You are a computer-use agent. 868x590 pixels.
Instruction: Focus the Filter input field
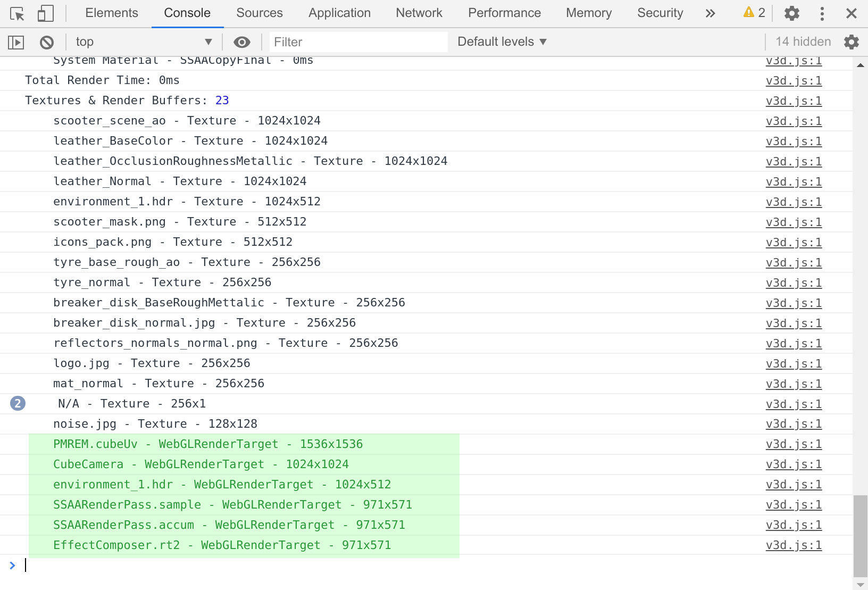pyautogui.click(x=358, y=42)
